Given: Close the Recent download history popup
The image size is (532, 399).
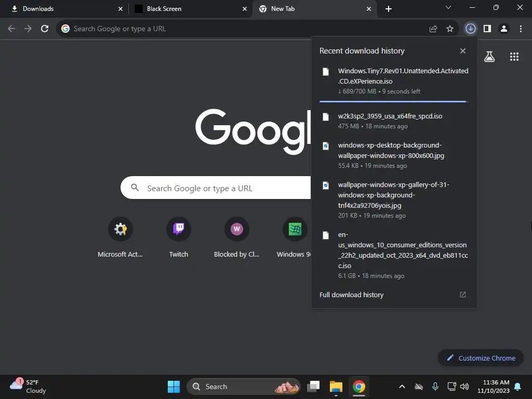Looking at the screenshot, I should 463,51.
